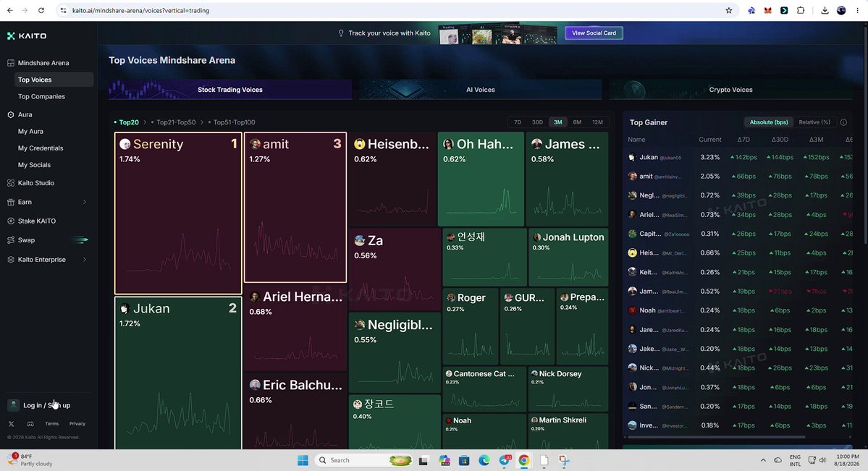
Task: Open the Windows Start menu
Action: coord(303,460)
